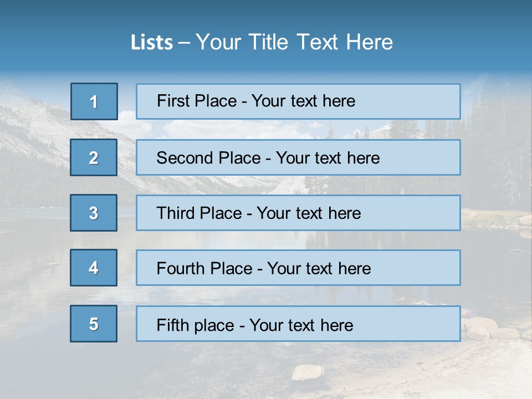Click the number 1 box
Screen dimensions: 532x399
pyautogui.click(x=94, y=101)
